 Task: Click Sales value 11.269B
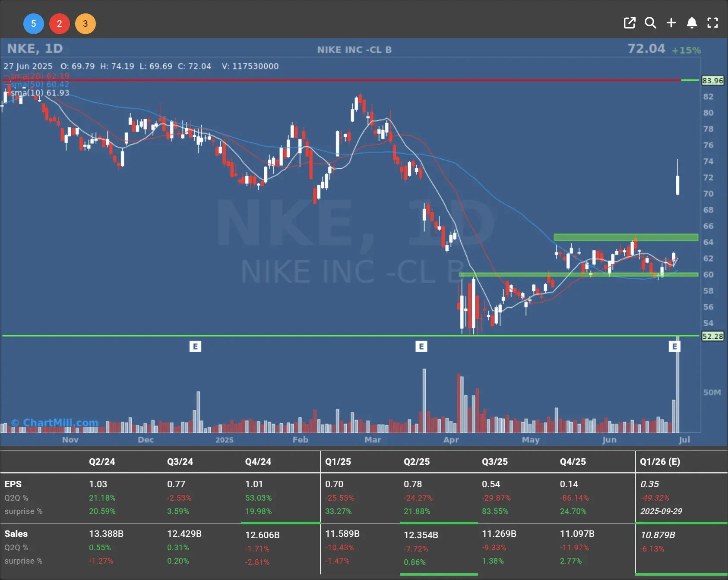pyautogui.click(x=499, y=534)
